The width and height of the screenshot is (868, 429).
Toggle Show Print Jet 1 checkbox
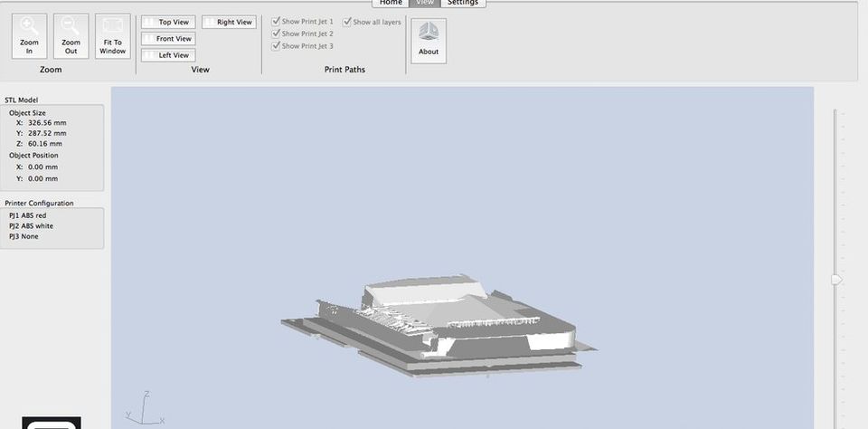click(x=276, y=21)
